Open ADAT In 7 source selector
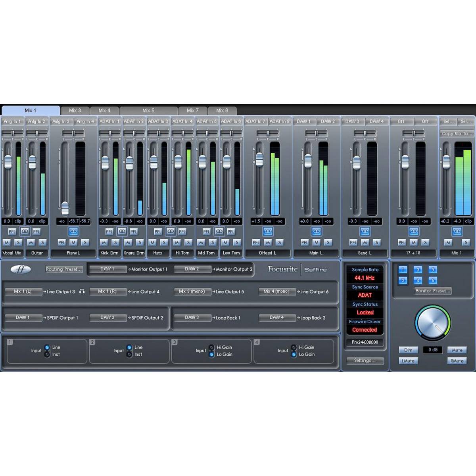 (255, 121)
